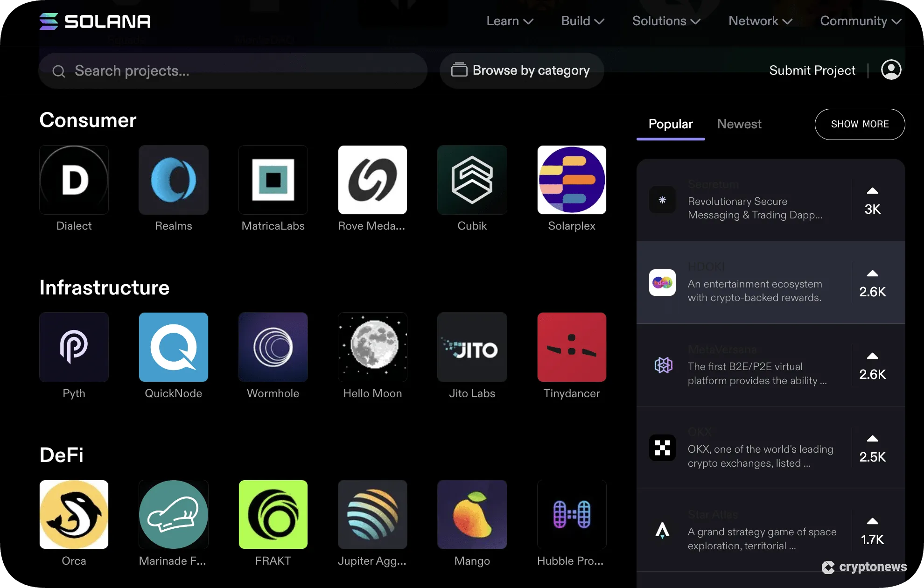Image resolution: width=924 pixels, height=588 pixels.
Task: Click inside the Search projects field
Action: coord(210,70)
